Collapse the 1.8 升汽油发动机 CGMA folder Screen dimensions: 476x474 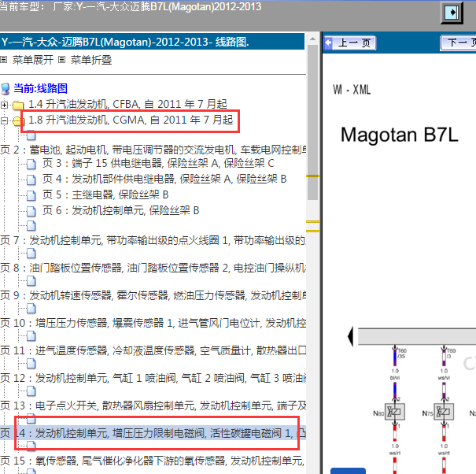[4, 120]
